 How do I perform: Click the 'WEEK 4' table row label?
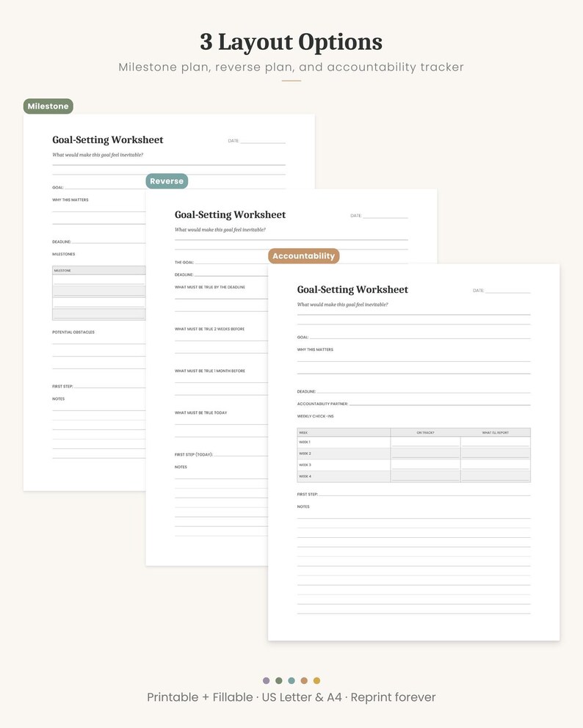[x=305, y=476]
